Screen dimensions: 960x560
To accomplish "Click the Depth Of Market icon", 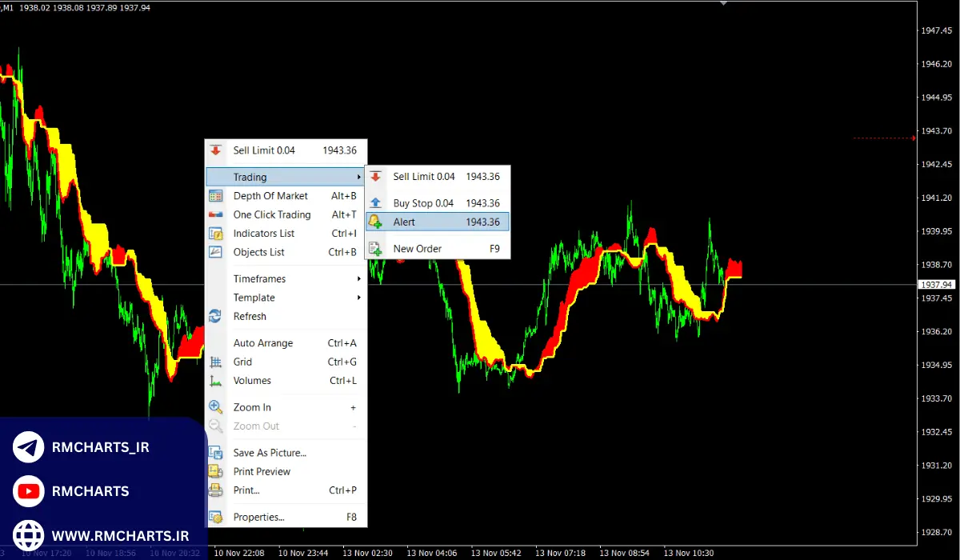I will [x=215, y=196].
